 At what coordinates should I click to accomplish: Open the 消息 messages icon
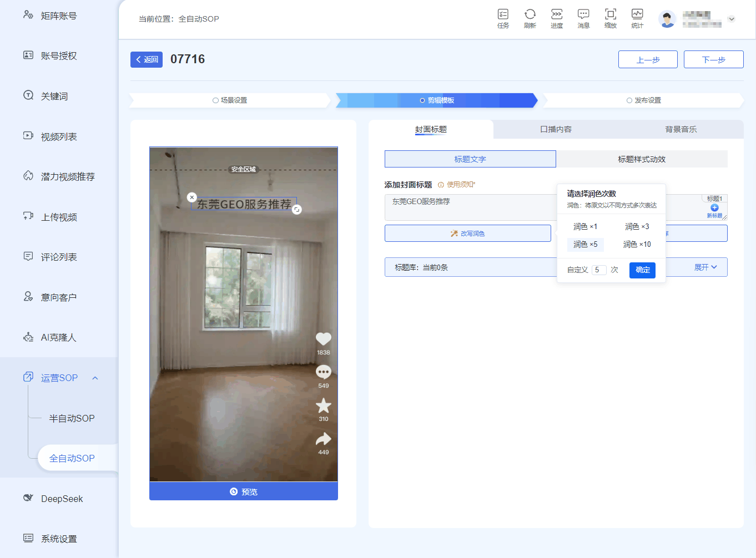(583, 18)
